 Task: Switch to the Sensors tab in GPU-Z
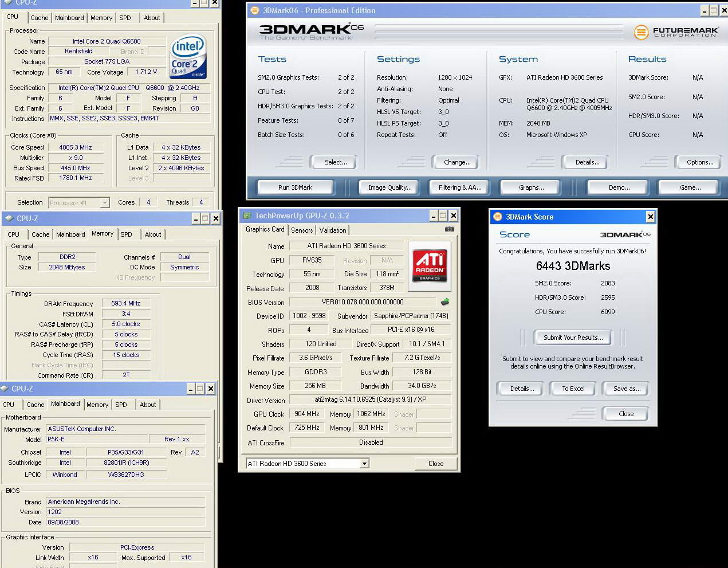point(302,230)
